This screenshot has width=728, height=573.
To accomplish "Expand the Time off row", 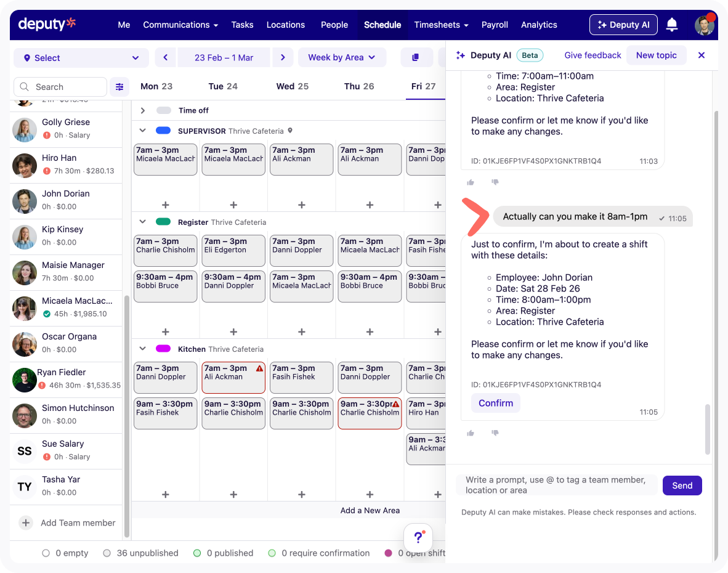I will pos(143,110).
